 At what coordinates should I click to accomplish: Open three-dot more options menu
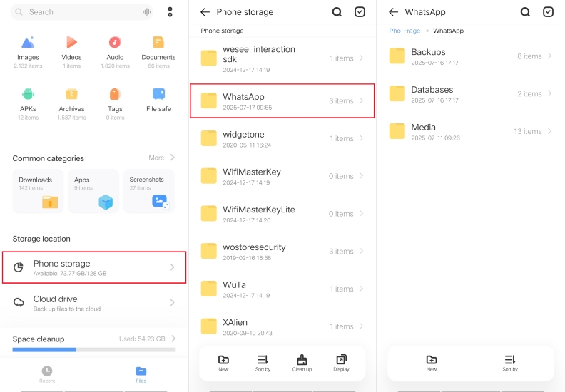coord(170,12)
